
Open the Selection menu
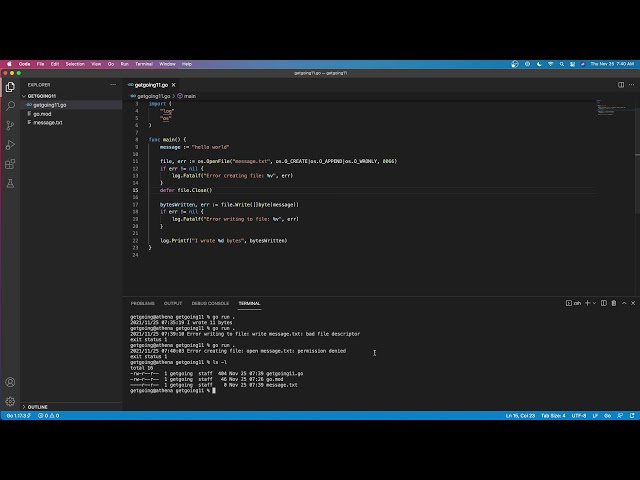75,64
